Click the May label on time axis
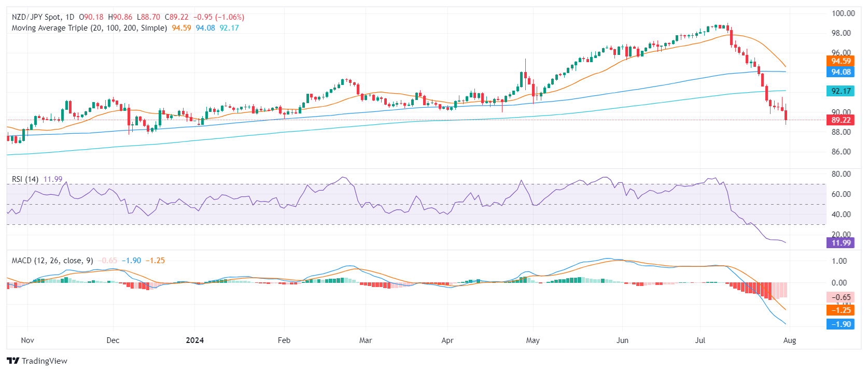Image resolution: width=868 pixels, height=372 pixels. tap(533, 340)
